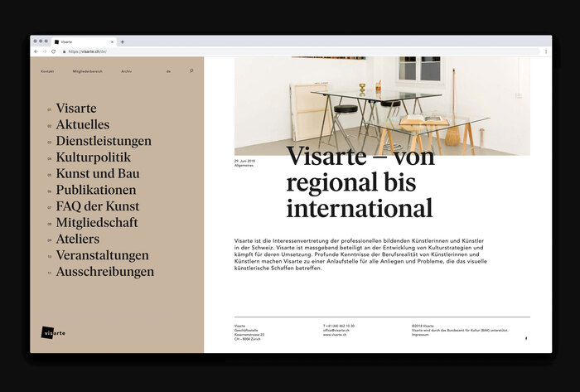Click the '©2018 Visarte' footer text
Image resolution: width=580 pixels, height=392 pixels.
[423, 327]
